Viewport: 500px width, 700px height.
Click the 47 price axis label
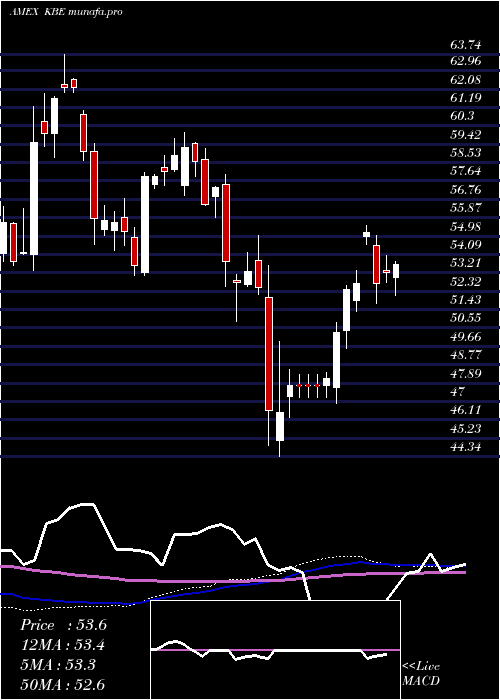pyautogui.click(x=458, y=392)
